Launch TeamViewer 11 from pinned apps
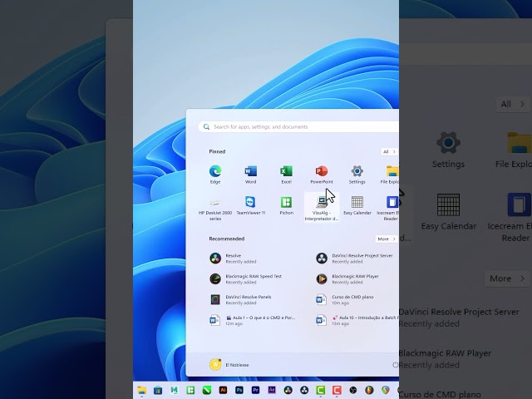532x399 pixels. click(x=251, y=205)
